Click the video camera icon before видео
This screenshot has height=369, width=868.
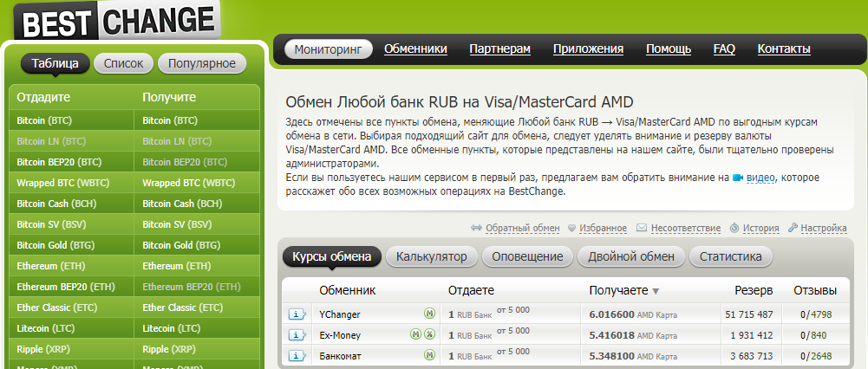click(738, 178)
